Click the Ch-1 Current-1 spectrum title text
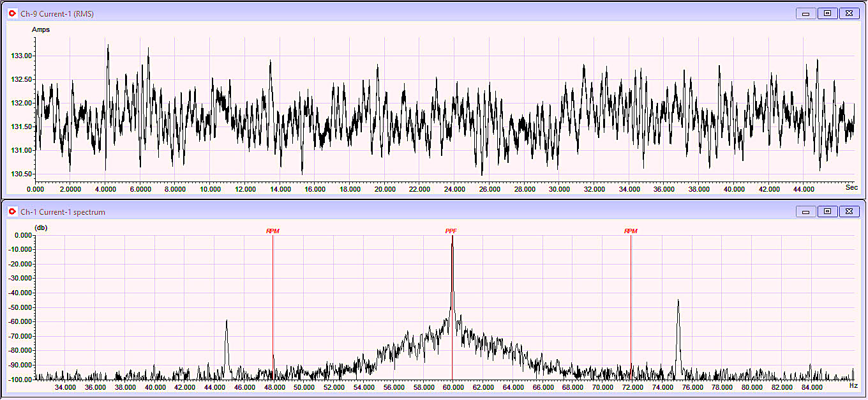Image resolution: width=868 pixels, height=400 pixels. (63, 212)
